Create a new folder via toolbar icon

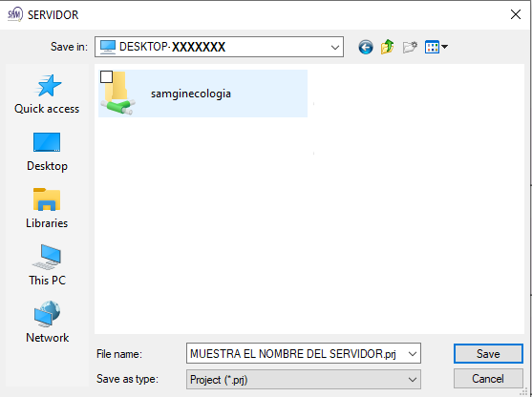coord(410,47)
